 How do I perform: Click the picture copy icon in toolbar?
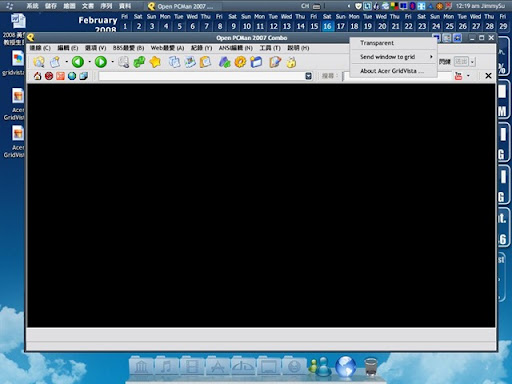190,62
